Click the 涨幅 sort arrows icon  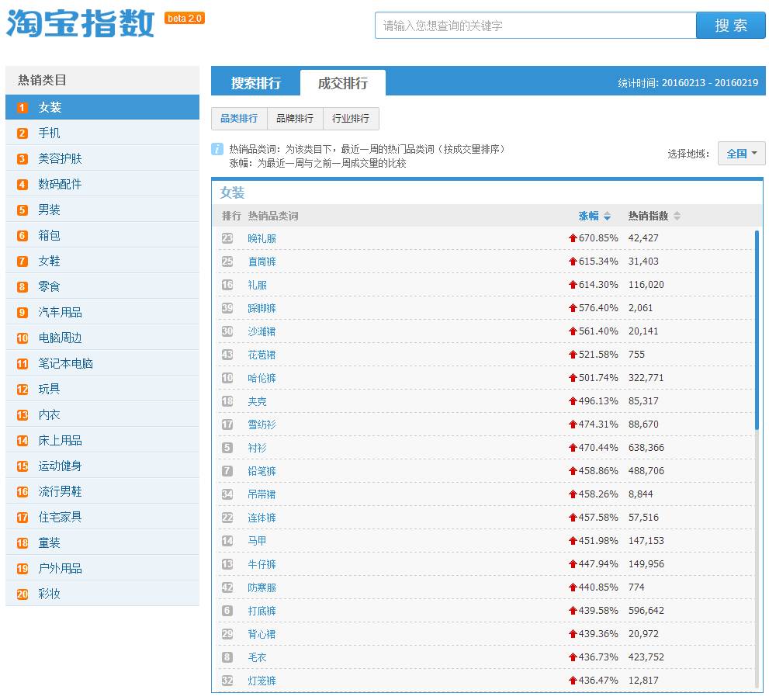(607, 216)
